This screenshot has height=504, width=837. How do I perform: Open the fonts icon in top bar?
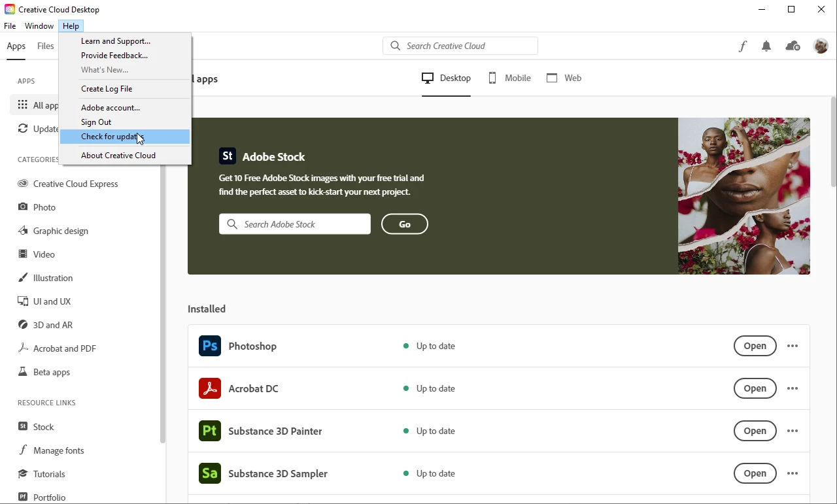point(743,46)
